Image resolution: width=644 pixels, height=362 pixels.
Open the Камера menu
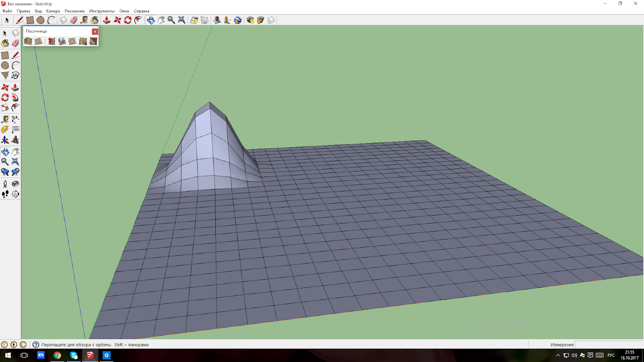[53, 11]
